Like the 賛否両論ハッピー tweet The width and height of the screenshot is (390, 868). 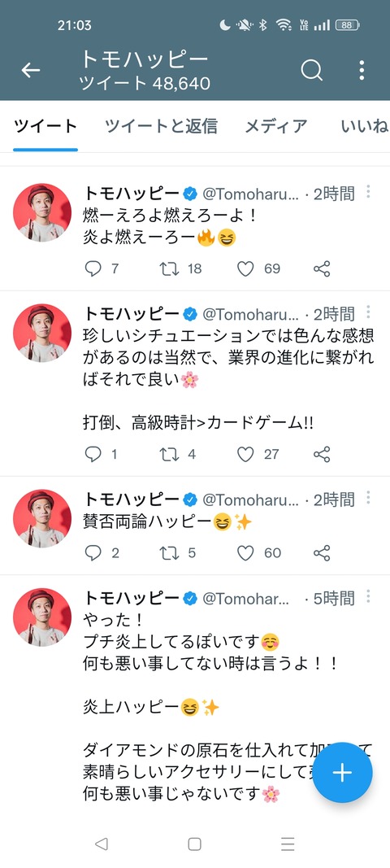point(245,553)
